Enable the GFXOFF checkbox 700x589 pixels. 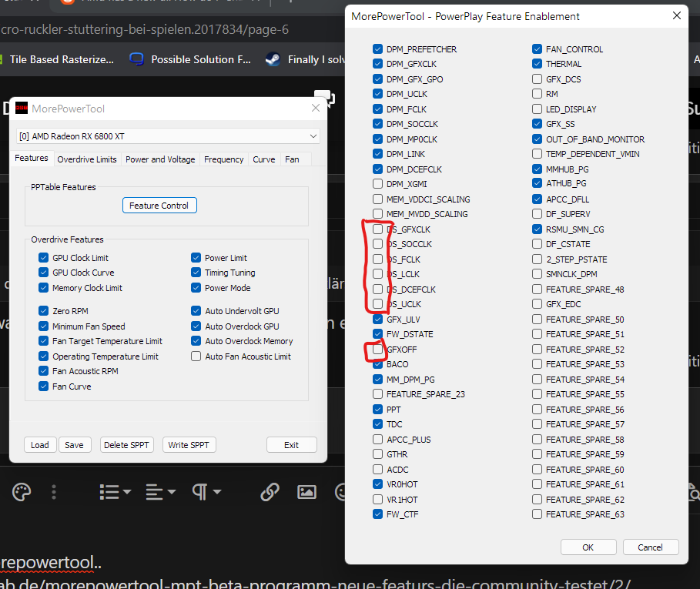(x=377, y=349)
